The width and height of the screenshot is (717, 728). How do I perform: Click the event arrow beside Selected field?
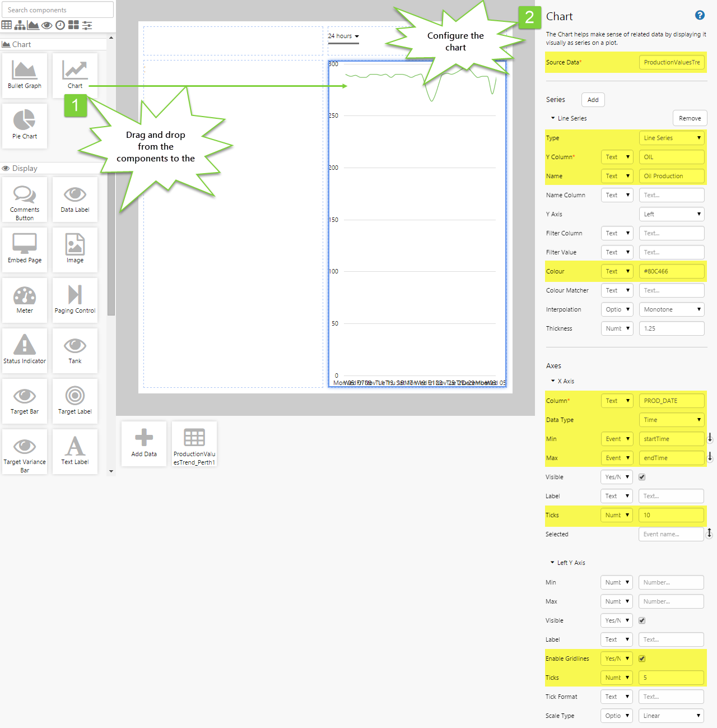[710, 534]
